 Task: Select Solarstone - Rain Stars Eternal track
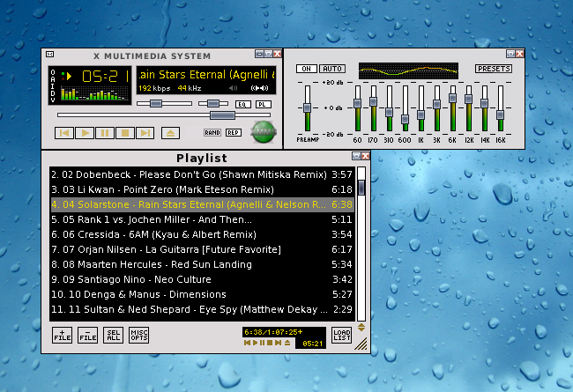pos(202,204)
